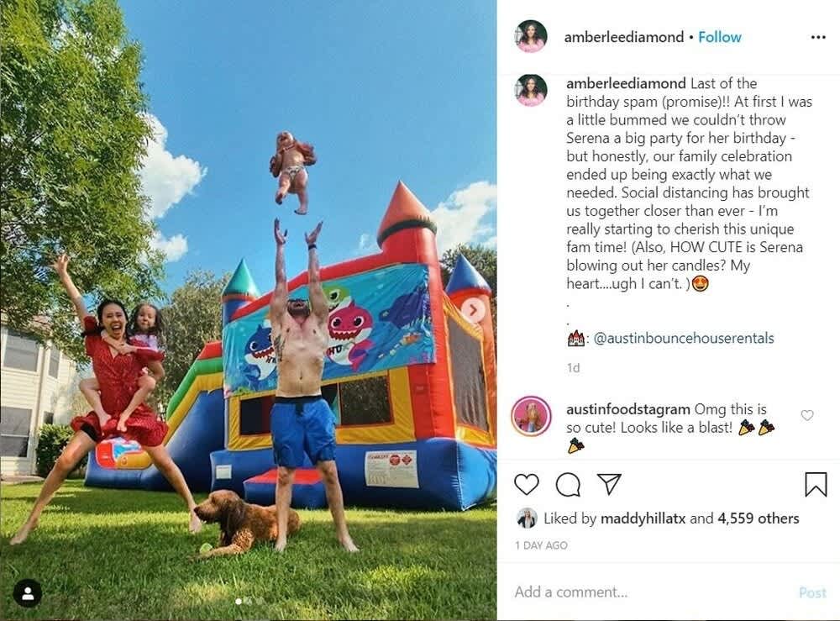Share the post with the paper plane icon
The height and width of the screenshot is (621, 840).
(609, 484)
